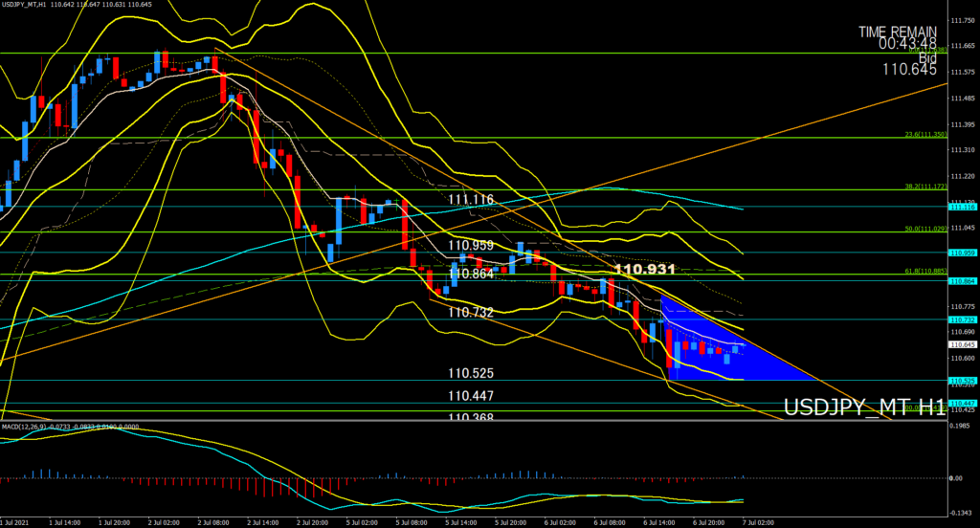Click the cyan 110.732 tag on the price scale
Viewport: 980px width, 528px height.
tap(963, 319)
